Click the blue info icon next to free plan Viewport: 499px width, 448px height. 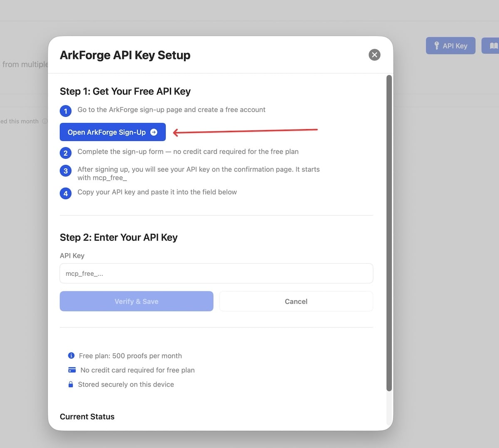tap(71, 355)
